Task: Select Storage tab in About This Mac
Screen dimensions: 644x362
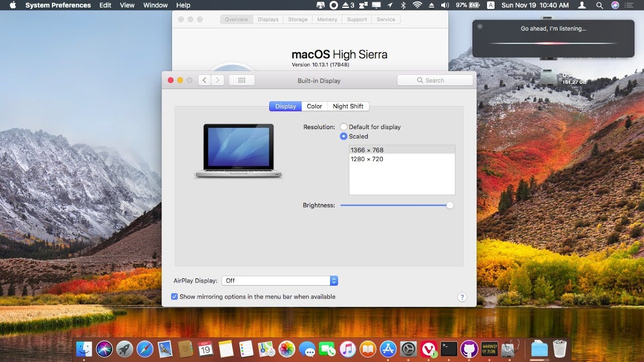Action: pos(298,19)
